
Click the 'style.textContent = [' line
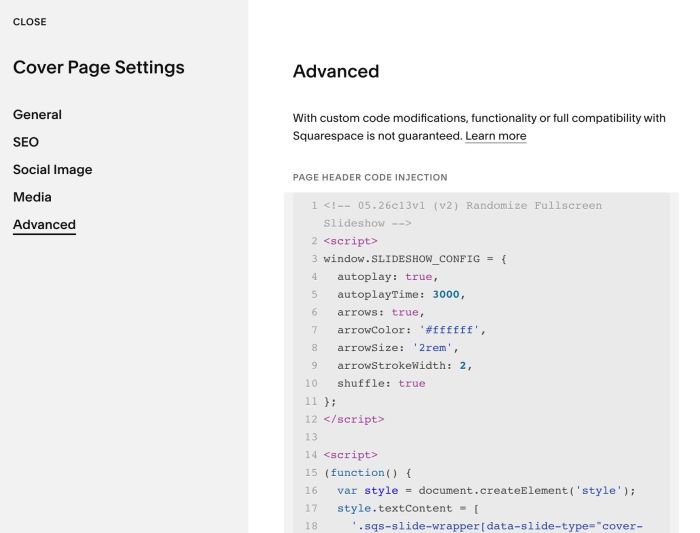tap(408, 508)
